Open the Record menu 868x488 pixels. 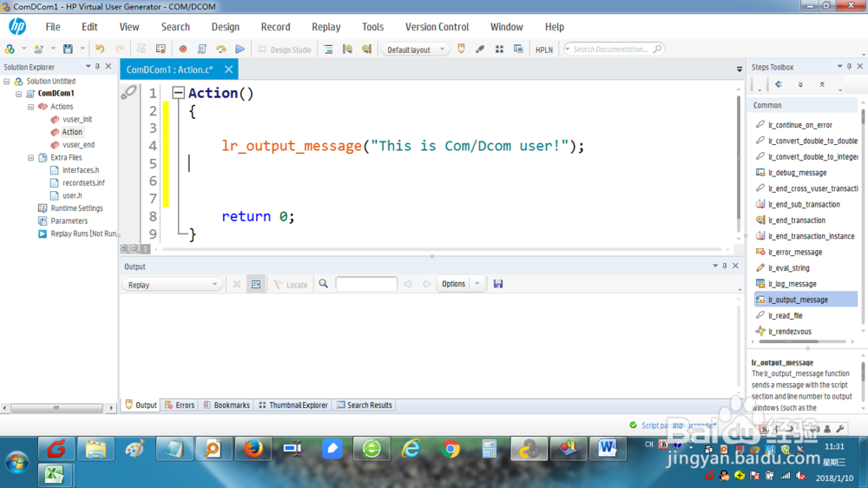pyautogui.click(x=276, y=27)
